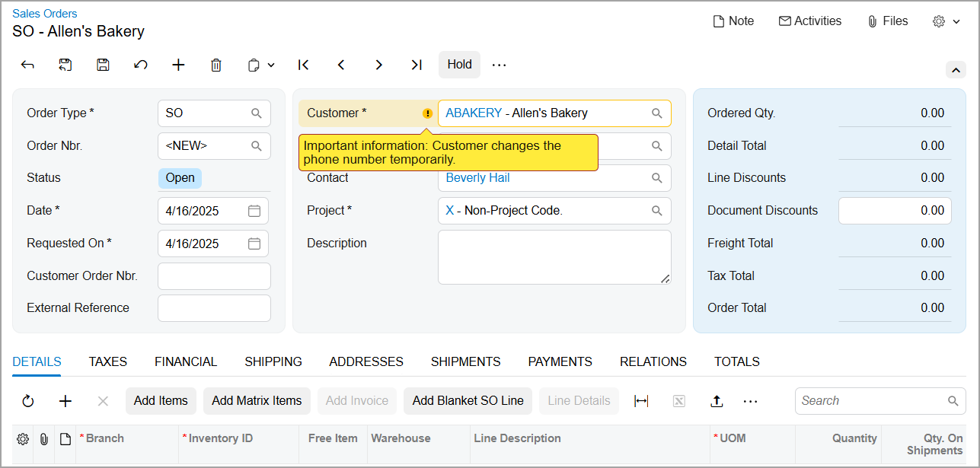Open the SHIPPING tab
Image resolution: width=980 pixels, height=468 pixels.
click(273, 362)
